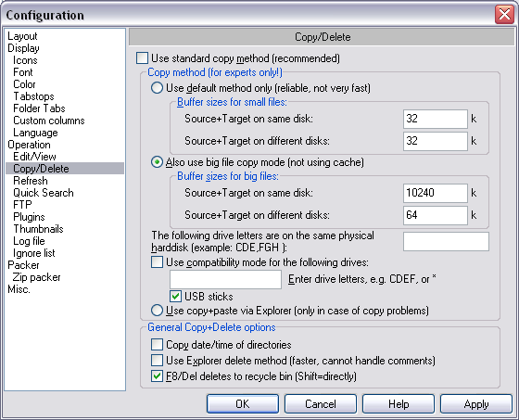Screen dimensions: 519x420
Task: Select Zip packer in the category list
Action: click(36, 277)
